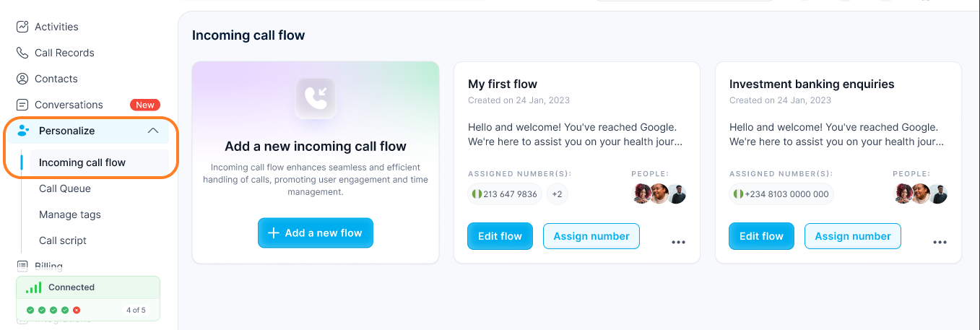Click Edit flow on My first flow
This screenshot has width=980, height=330.
click(x=500, y=236)
